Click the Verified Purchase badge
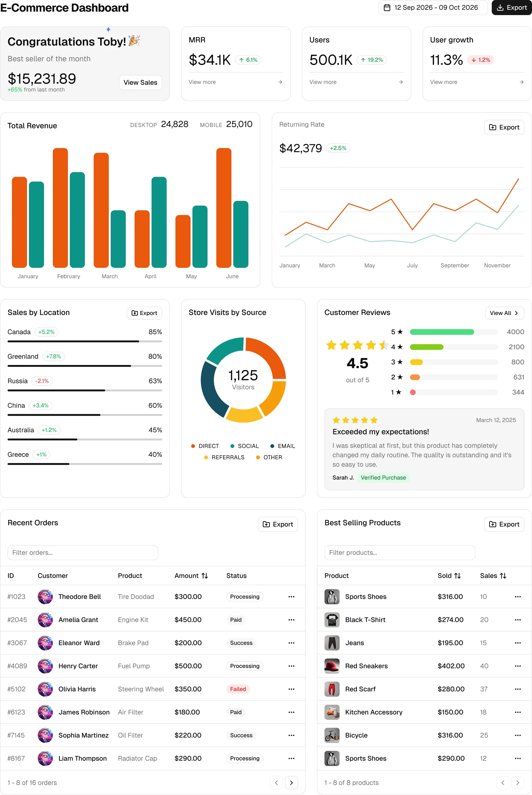 [383, 478]
